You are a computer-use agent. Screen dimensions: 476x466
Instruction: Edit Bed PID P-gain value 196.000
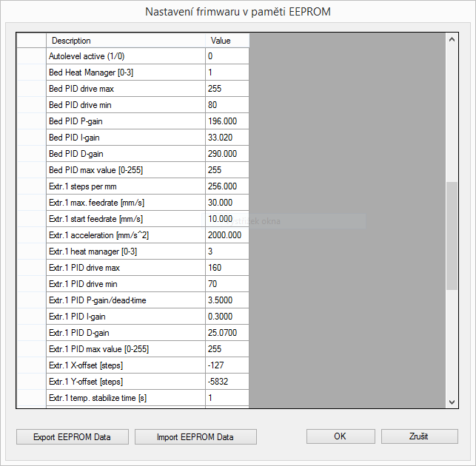(x=227, y=121)
